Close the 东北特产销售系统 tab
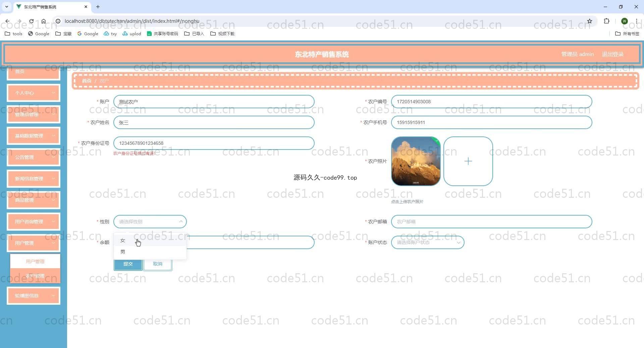 click(x=86, y=7)
